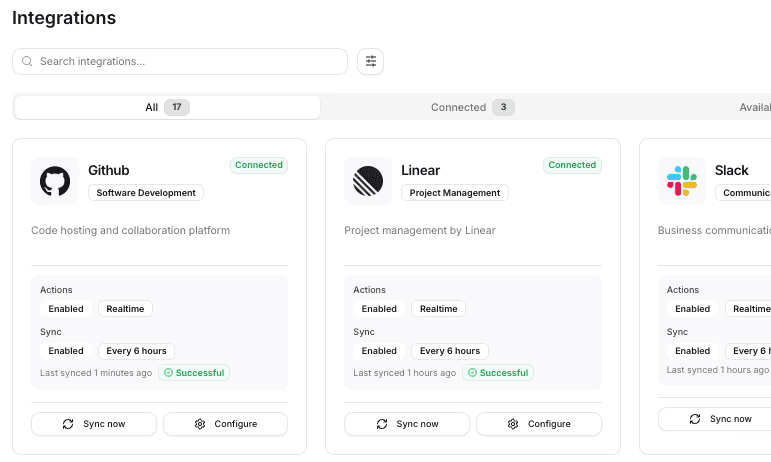Click Linear's Sync Enabled badge

(x=379, y=351)
